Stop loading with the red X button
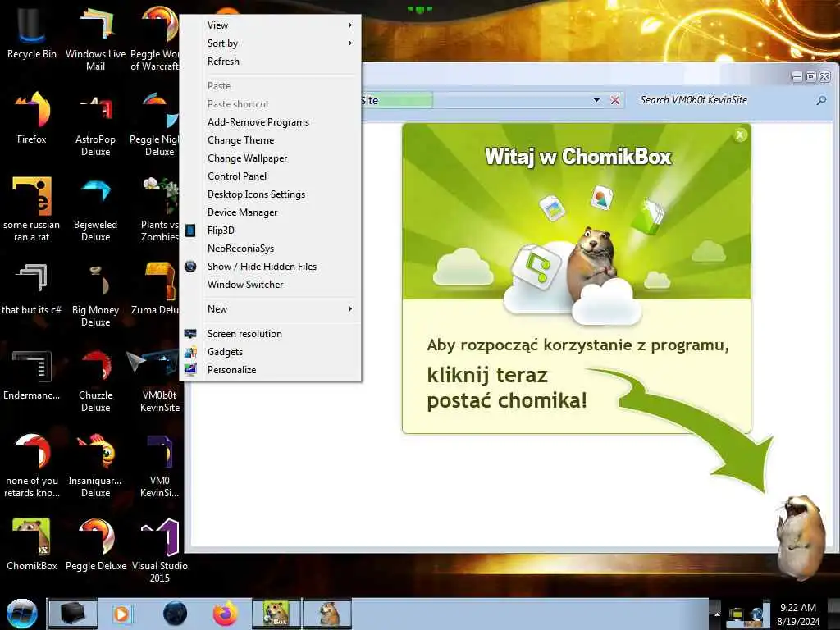840x630 pixels. pos(615,100)
